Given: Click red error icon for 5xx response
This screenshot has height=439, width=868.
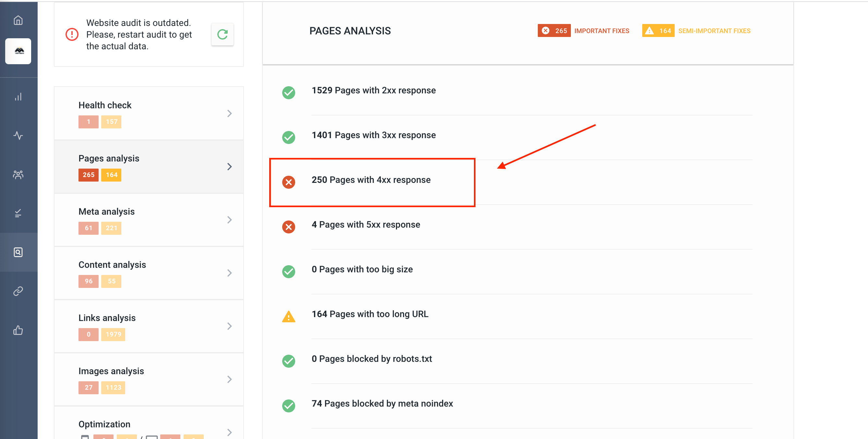Looking at the screenshot, I should [x=288, y=227].
